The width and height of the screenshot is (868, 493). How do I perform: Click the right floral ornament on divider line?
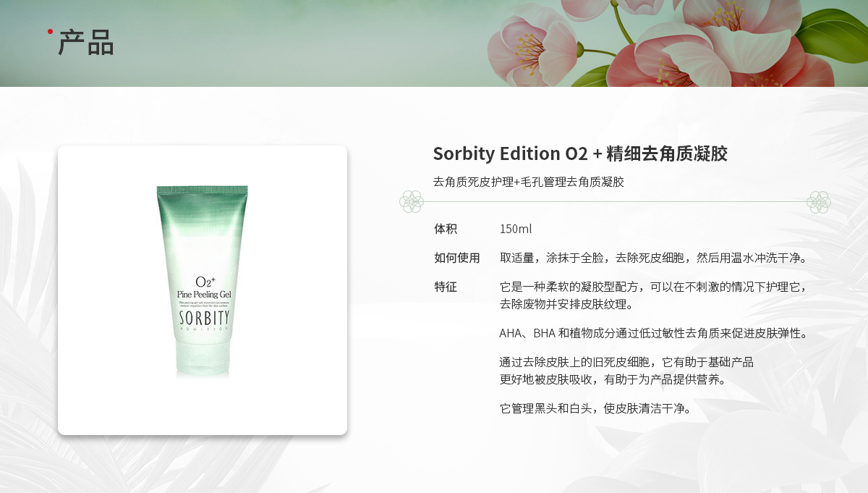819,201
